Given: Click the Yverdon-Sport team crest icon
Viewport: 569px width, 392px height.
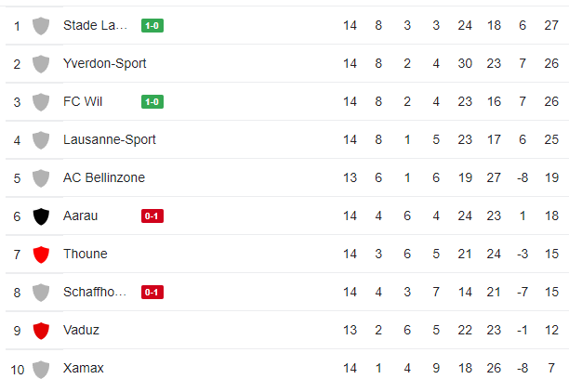Looking at the screenshot, I should point(40,64).
